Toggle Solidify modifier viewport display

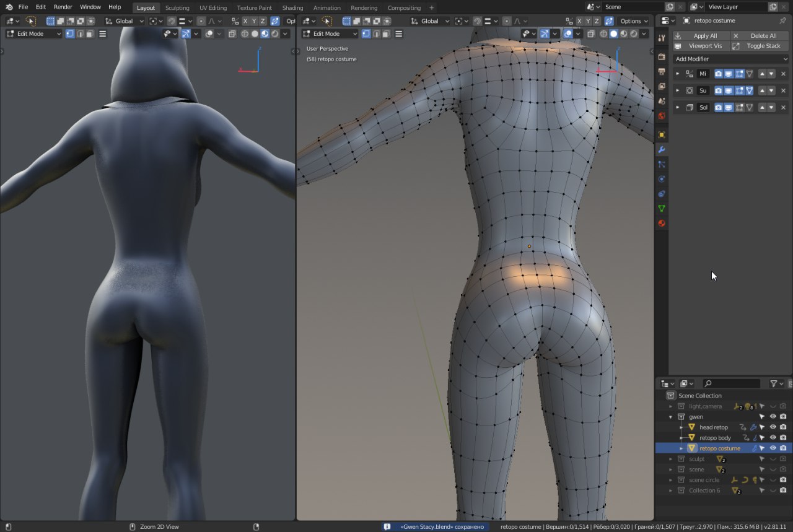tap(729, 107)
